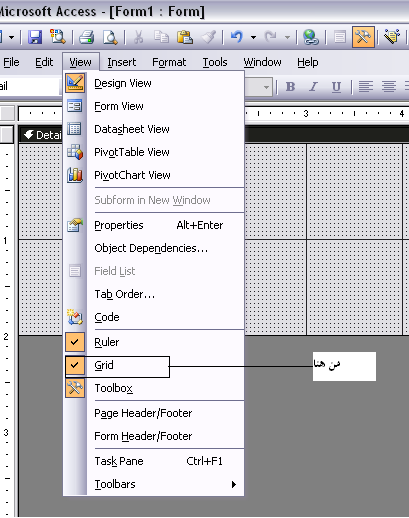The height and width of the screenshot is (518, 409).
Task: Open the Help menu
Action: click(308, 62)
